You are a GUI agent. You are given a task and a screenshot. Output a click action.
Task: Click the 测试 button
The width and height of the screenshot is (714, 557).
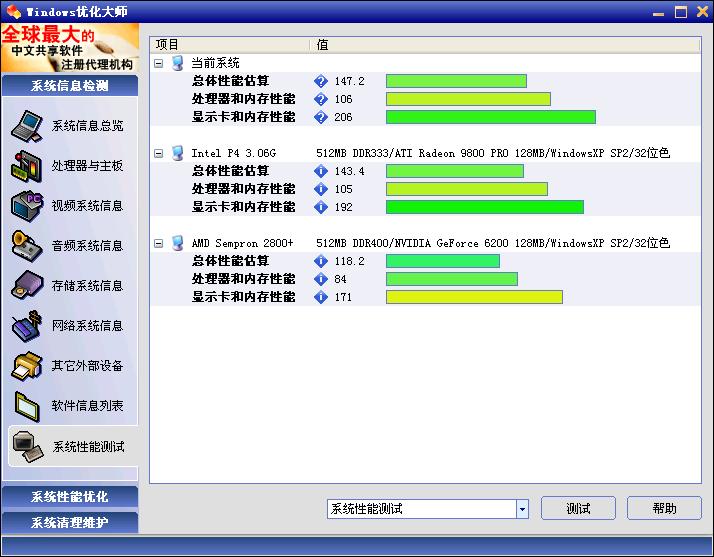(x=578, y=508)
